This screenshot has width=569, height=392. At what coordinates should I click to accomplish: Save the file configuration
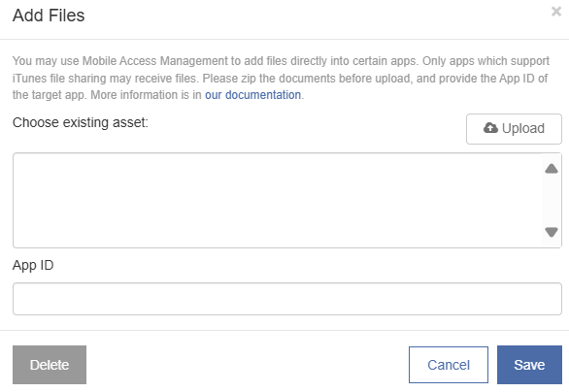[x=529, y=365]
